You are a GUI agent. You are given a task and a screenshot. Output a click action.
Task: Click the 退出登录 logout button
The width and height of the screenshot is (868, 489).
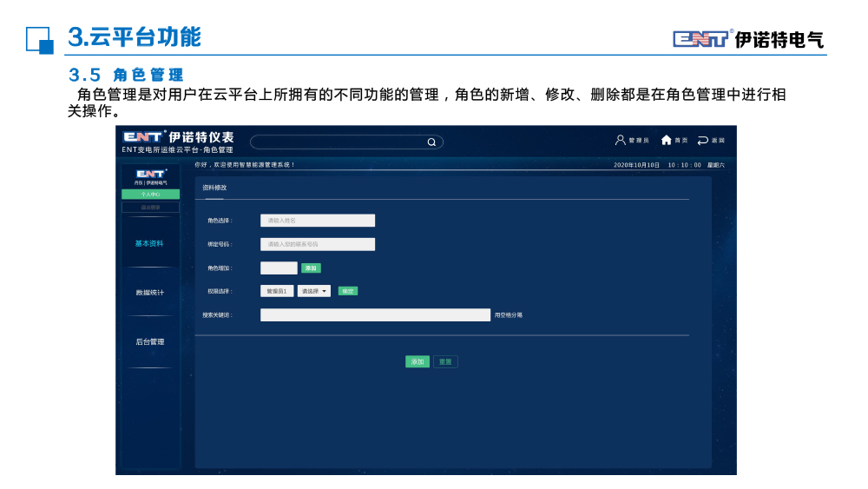pyautogui.click(x=150, y=208)
